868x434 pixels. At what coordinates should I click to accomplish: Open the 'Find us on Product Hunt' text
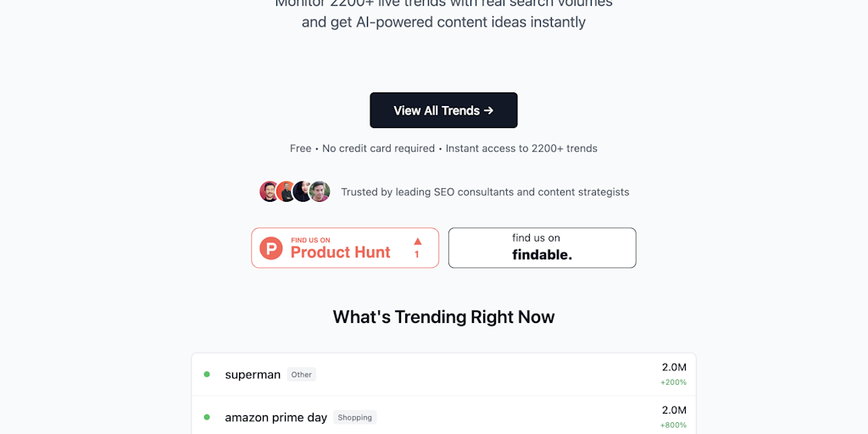point(340,248)
